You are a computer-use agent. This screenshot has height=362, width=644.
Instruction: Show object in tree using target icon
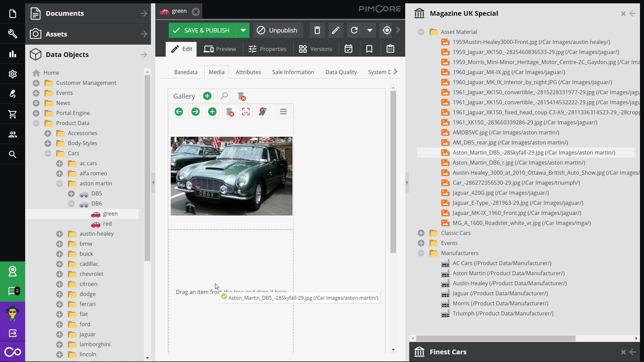tap(387, 31)
